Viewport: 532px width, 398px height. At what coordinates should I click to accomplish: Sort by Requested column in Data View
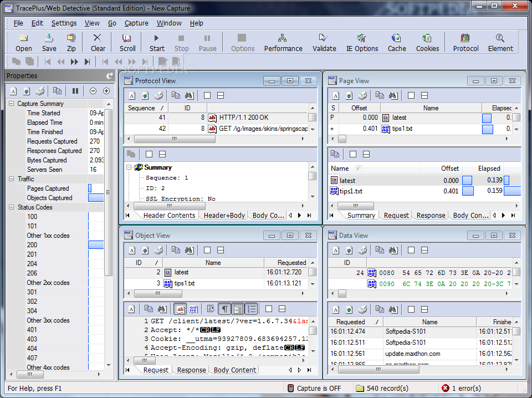tap(356, 322)
